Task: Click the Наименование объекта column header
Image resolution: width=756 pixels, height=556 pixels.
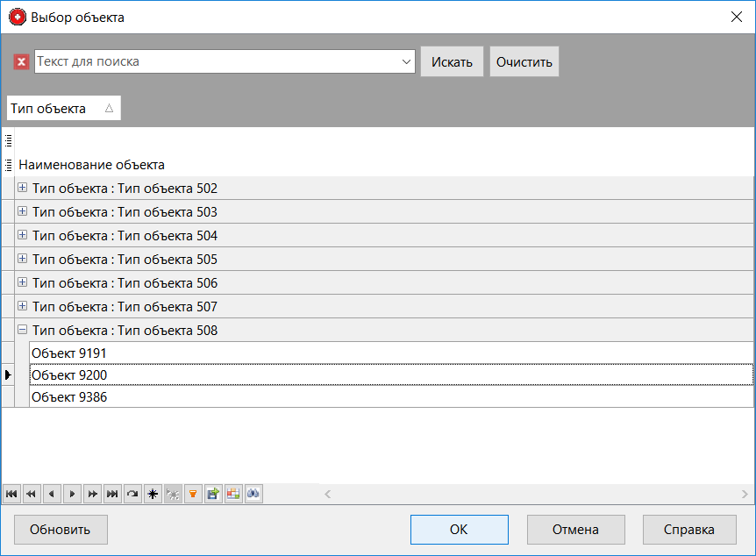Action: tap(92, 165)
